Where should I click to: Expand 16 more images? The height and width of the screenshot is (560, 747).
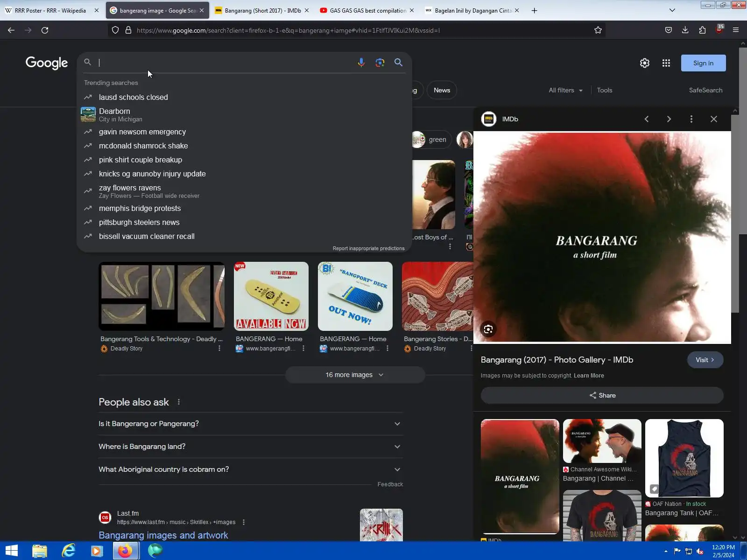(x=355, y=375)
